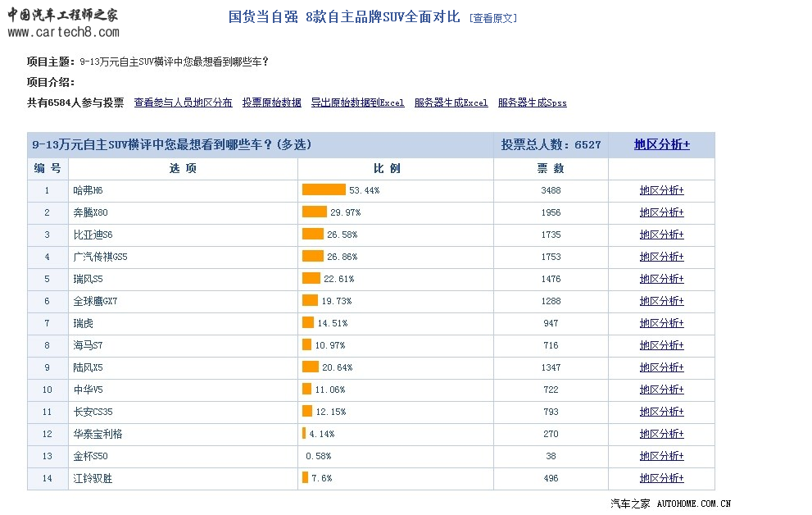This screenshot has height=515, width=812.
Task: Open 地区分析+ for 比亚迪S6 row
Action: tap(662, 235)
